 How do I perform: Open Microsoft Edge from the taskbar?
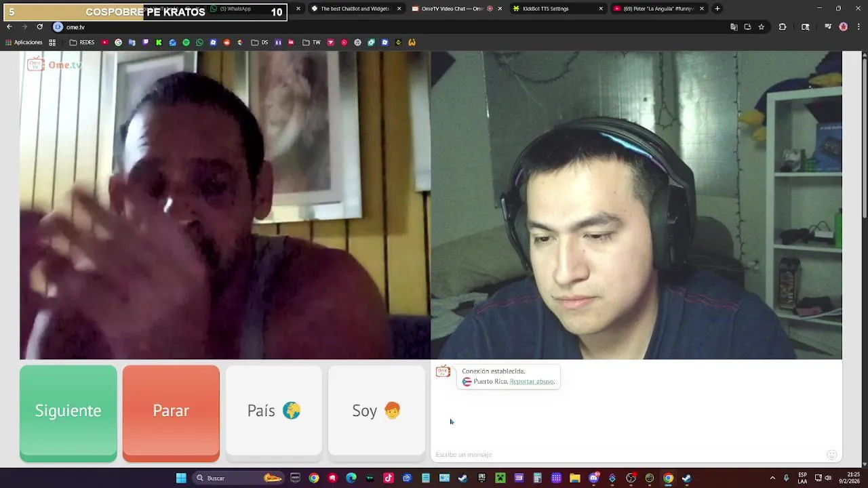click(351, 479)
